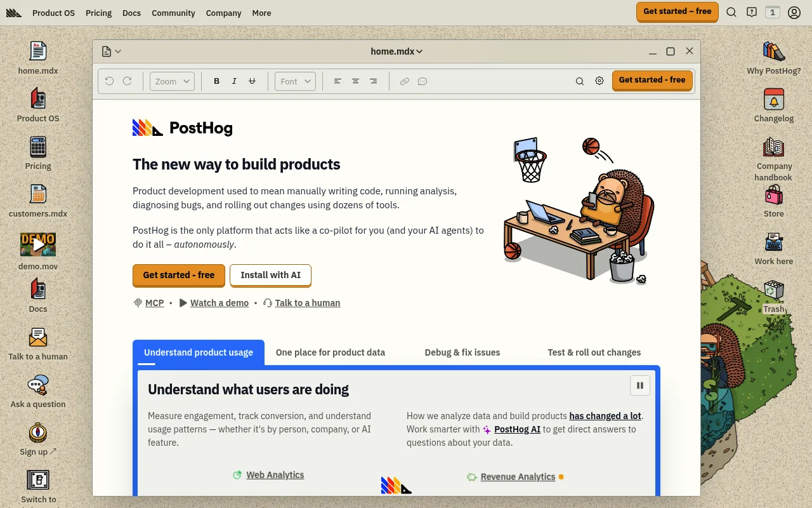The image size is (812, 508).
Task: Click the Install with AI button
Action: point(271,275)
